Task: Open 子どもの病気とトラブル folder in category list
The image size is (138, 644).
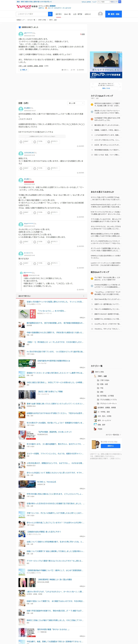Action: click(x=107, y=399)
